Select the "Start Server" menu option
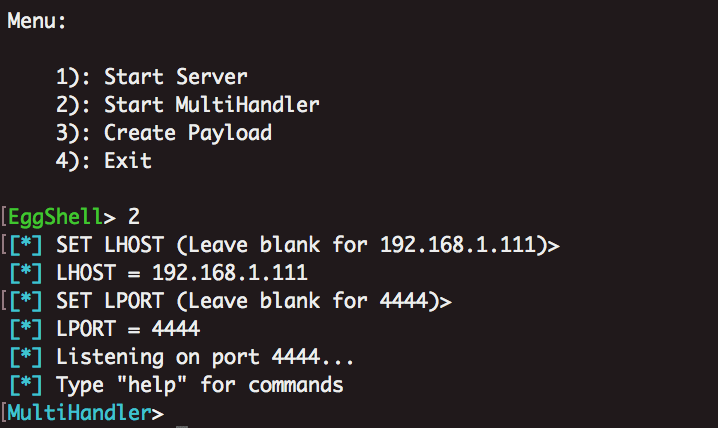This screenshot has width=718, height=428. (175, 76)
